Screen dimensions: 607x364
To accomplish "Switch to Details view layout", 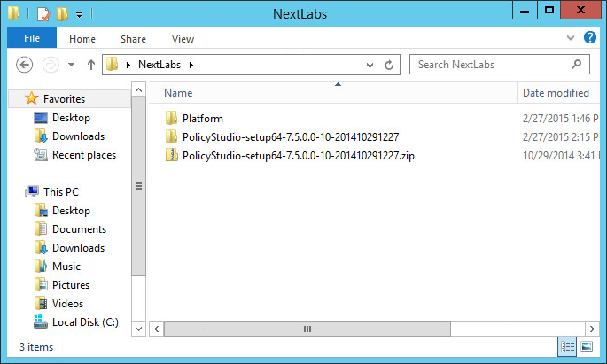I will [567, 346].
